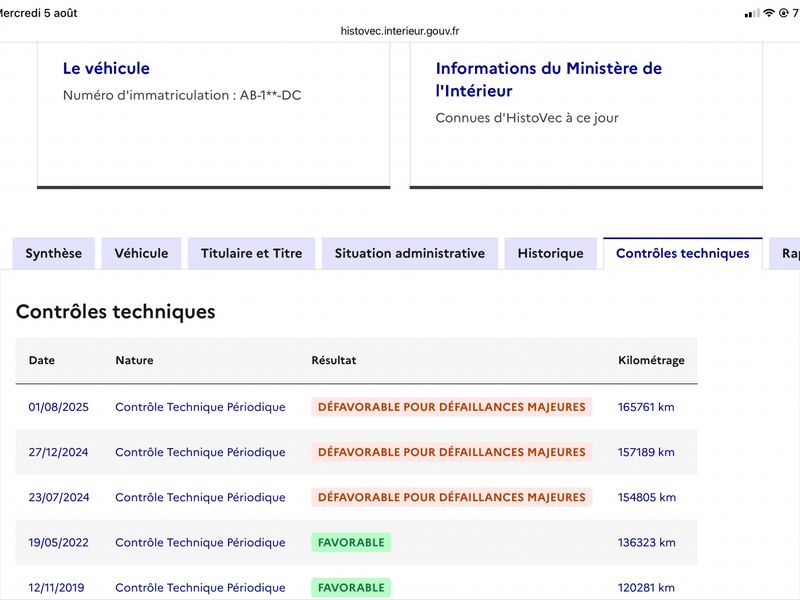The image size is (800, 600).
Task: Click the Contrôles techniques section heading
Action: [116, 312]
